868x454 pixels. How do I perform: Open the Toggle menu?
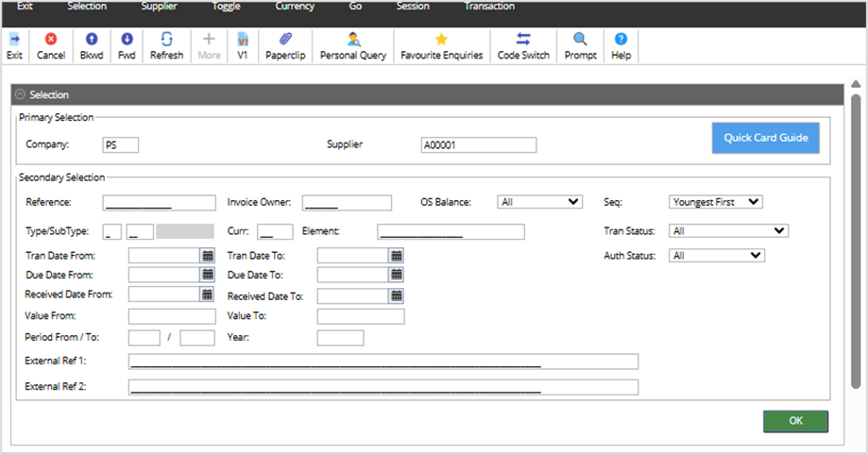click(226, 6)
